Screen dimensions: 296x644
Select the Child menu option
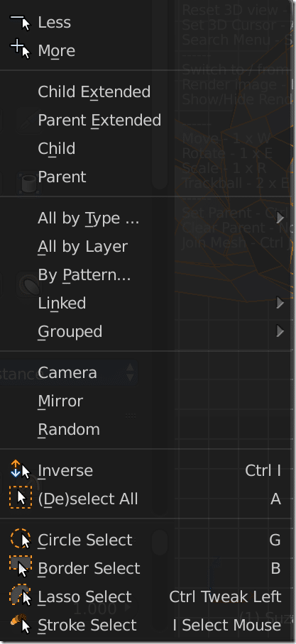click(57, 148)
